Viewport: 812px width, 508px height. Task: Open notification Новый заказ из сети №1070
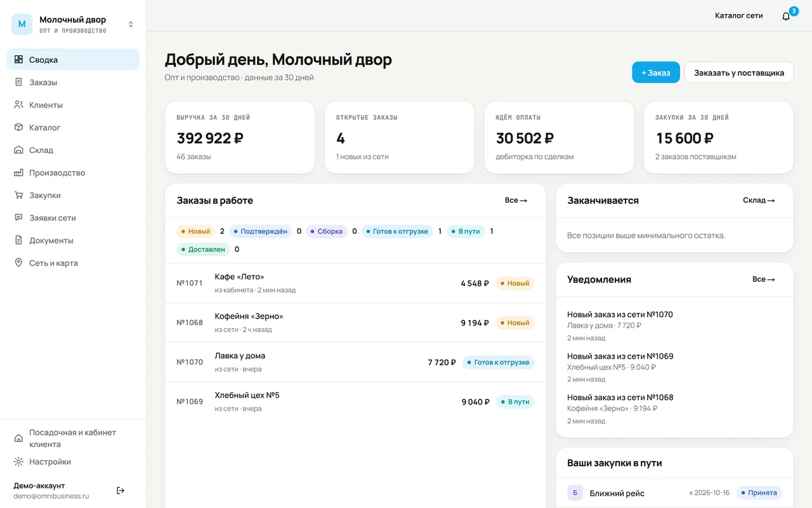point(674,326)
